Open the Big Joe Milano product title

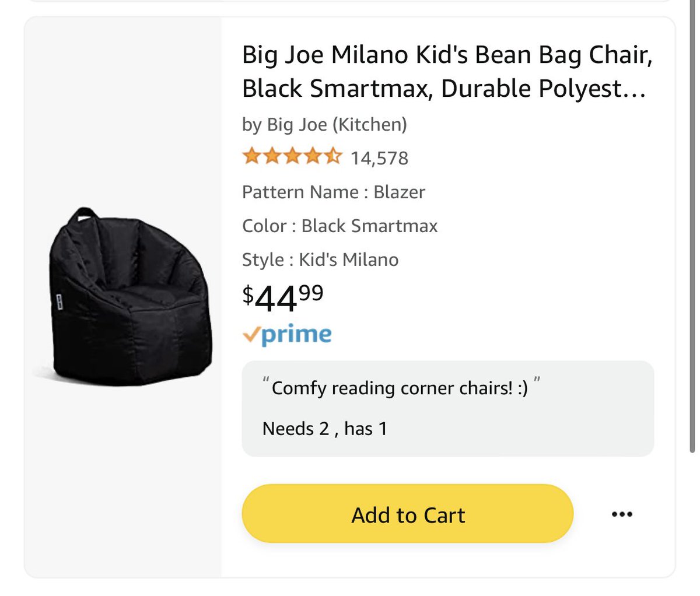tap(446, 72)
